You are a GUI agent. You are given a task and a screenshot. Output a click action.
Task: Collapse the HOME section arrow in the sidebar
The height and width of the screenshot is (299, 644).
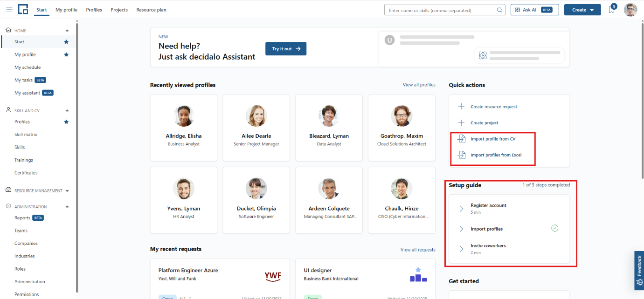pos(67,31)
